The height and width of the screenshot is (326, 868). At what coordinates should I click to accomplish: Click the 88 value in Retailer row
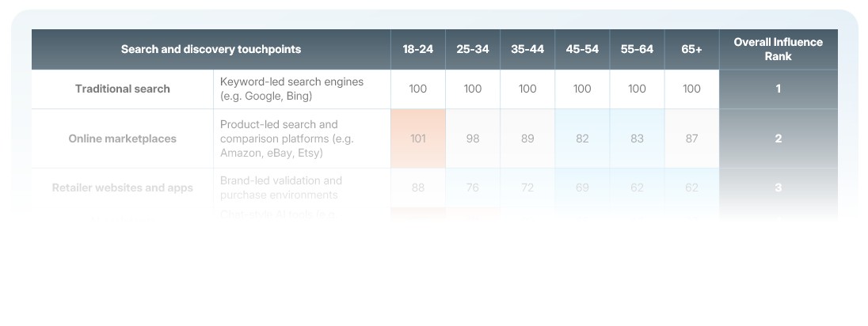(x=417, y=188)
